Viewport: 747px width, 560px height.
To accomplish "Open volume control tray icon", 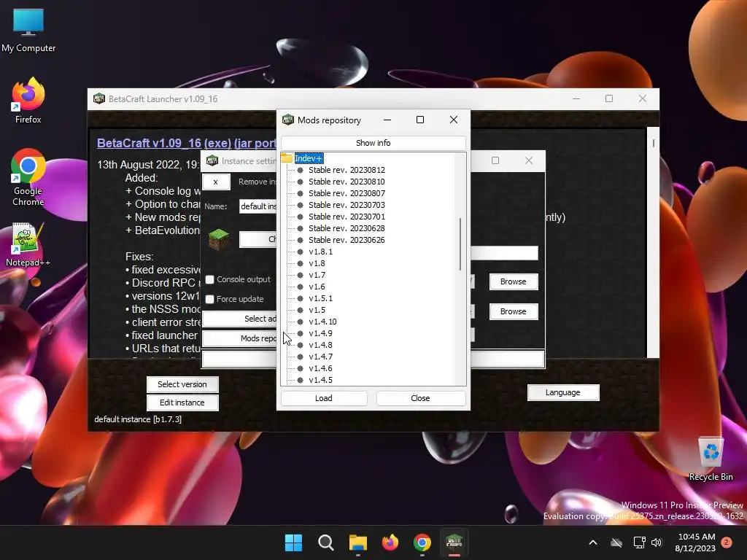I will tap(657, 542).
